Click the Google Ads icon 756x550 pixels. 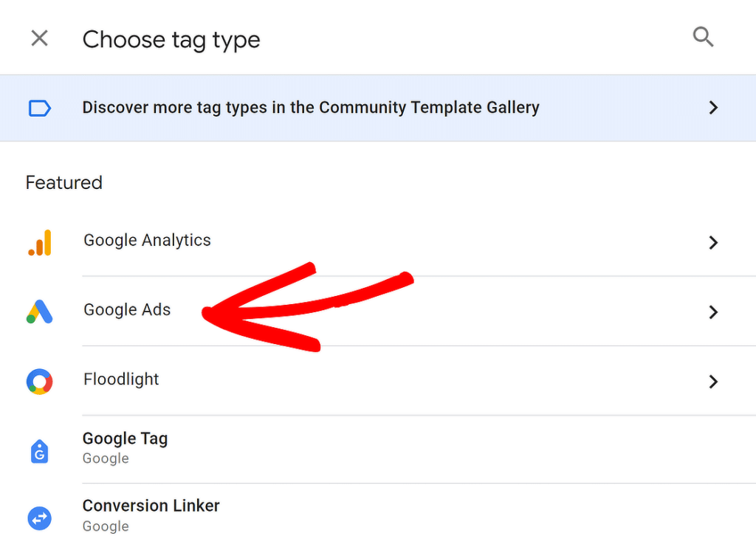39,312
